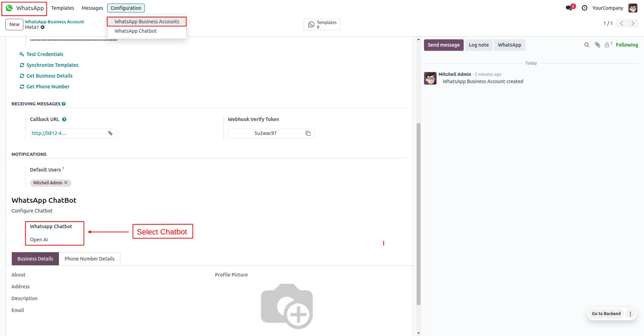Open the three-dot menu beside Go to Backend
This screenshot has height=336, width=644.
pyautogui.click(x=631, y=314)
